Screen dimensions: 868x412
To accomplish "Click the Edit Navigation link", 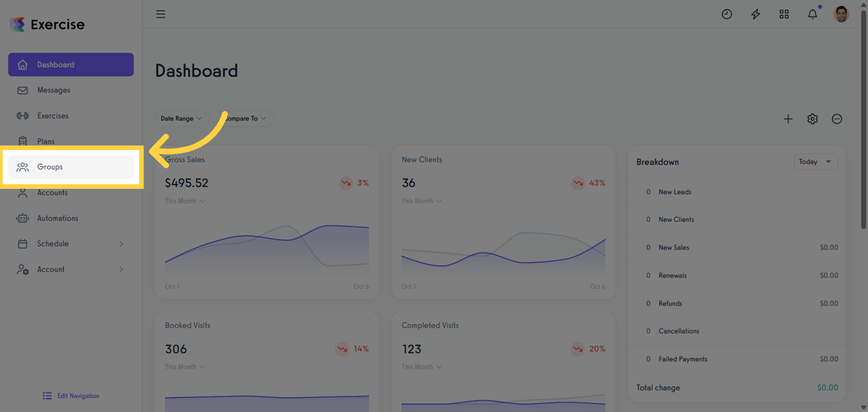I will [x=71, y=395].
